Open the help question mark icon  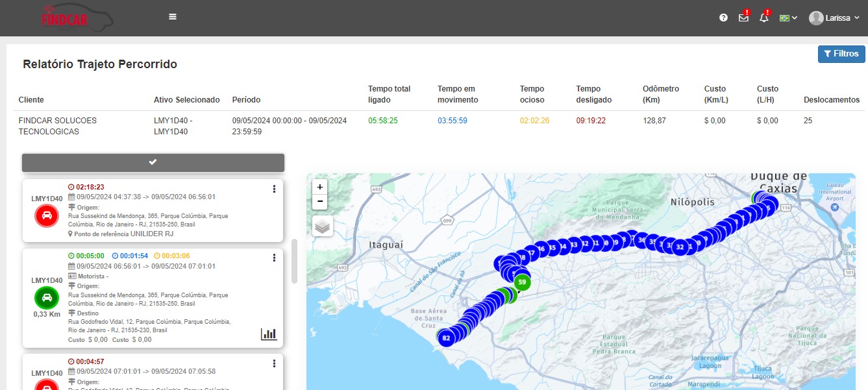(724, 18)
